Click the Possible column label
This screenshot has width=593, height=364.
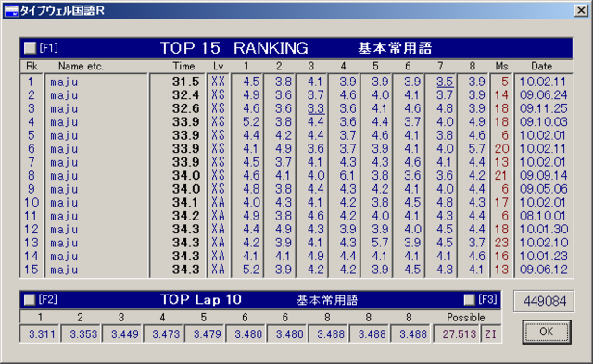(465, 318)
